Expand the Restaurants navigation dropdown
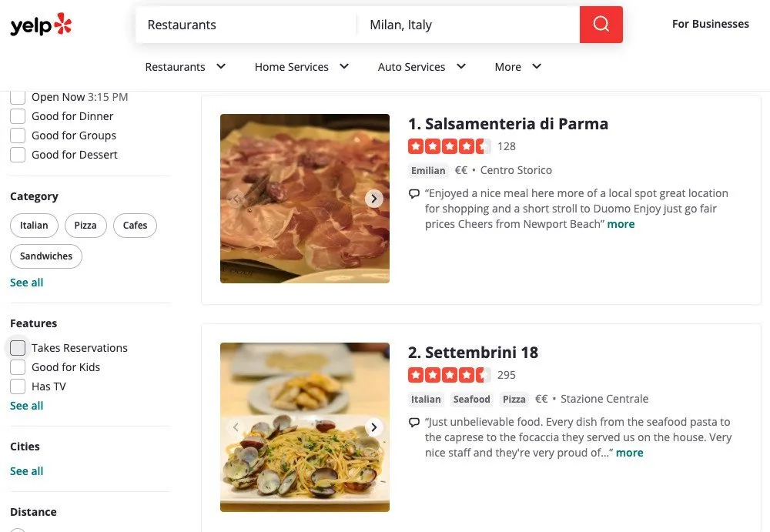This screenshot has width=770, height=532. (x=185, y=67)
